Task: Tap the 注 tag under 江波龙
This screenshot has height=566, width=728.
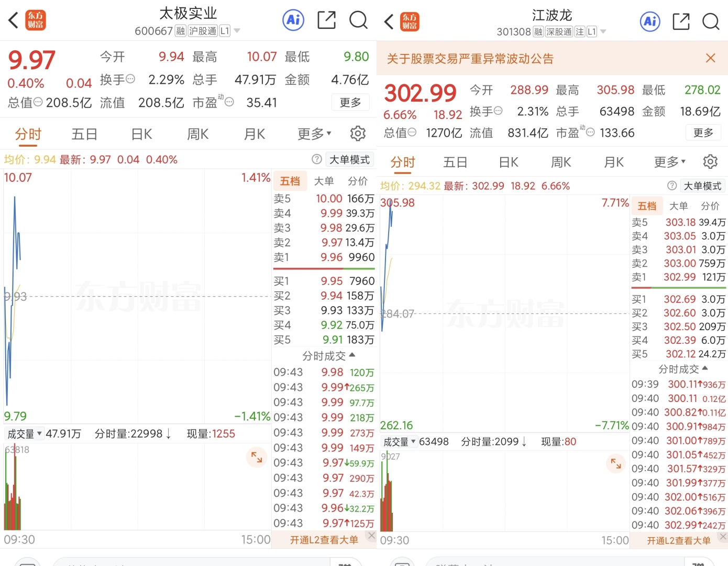Action: point(580,32)
